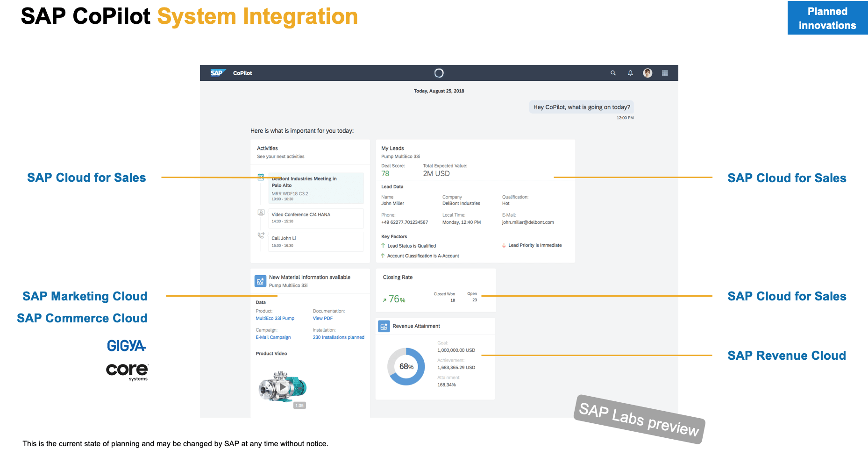Click the 'Local Time' value Monday, 12:40 PM
The height and width of the screenshot is (449, 868).
coord(462,222)
